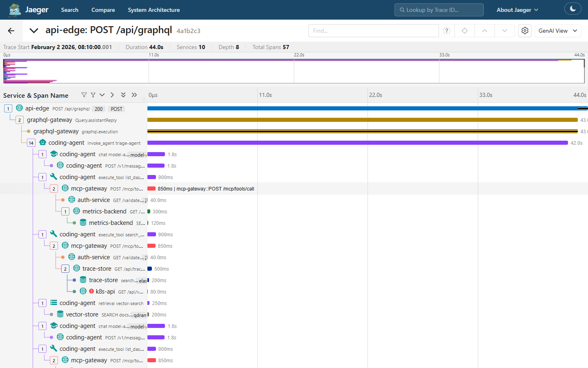588x368 pixels.
Task: Toggle children of retrieval vector-search span
Action: [x=42, y=303]
